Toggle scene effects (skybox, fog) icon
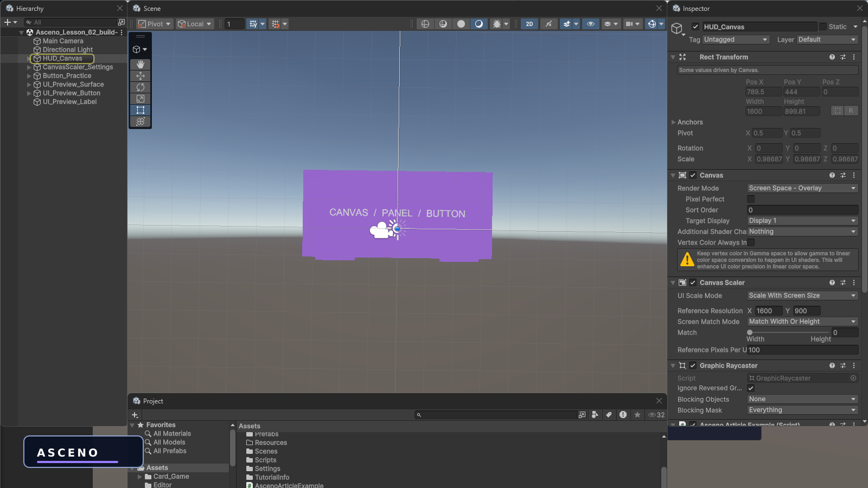Screen dimensions: 868x488 tap(566, 24)
